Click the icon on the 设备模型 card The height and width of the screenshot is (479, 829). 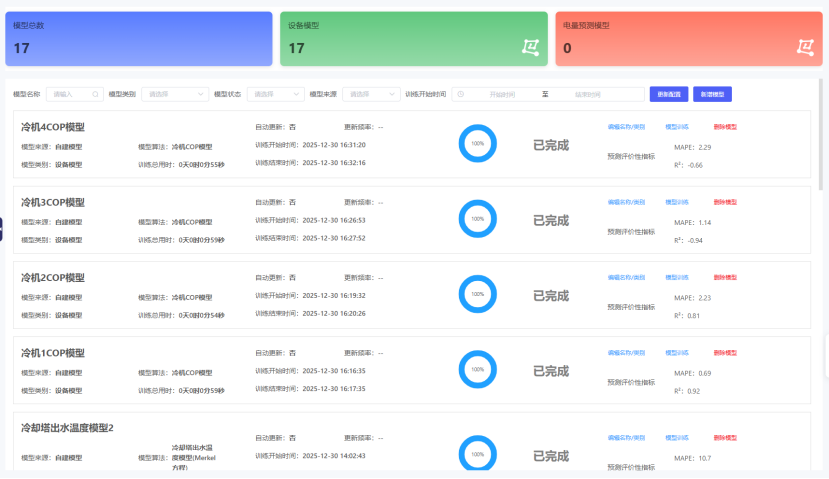point(530,48)
